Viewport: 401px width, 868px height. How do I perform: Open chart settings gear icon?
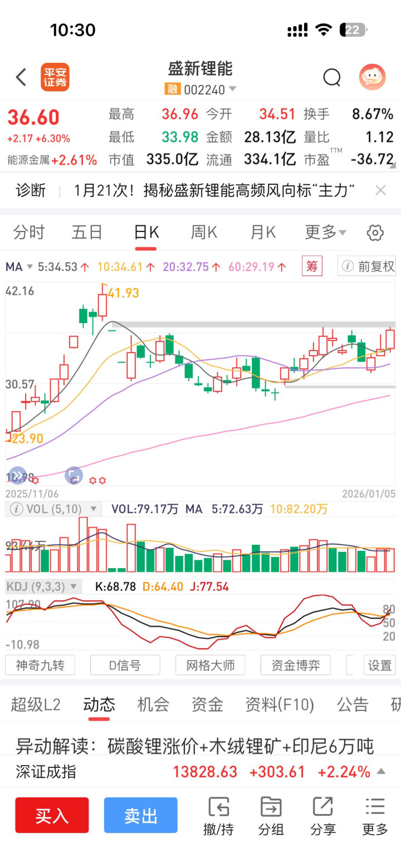(375, 233)
